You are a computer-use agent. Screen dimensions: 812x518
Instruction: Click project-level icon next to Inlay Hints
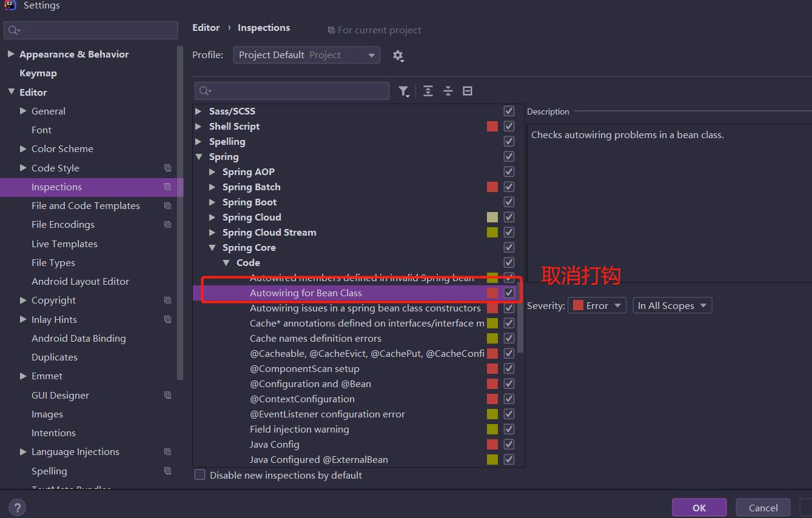tap(168, 319)
